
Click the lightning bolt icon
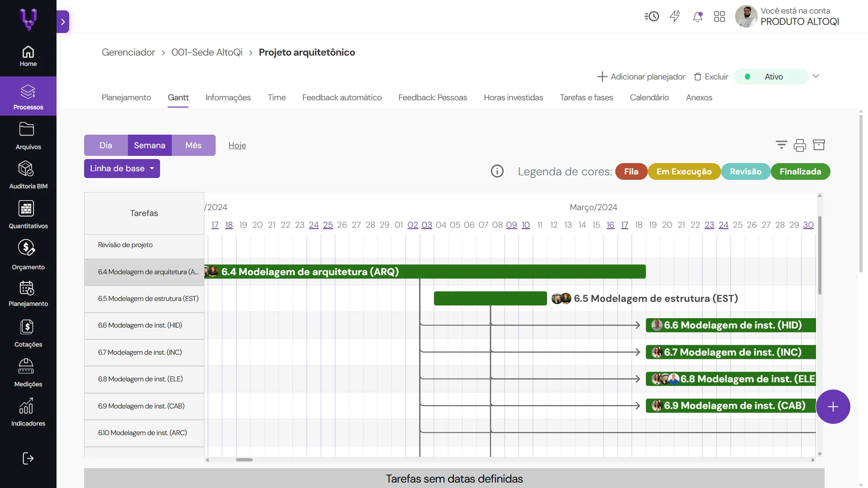pos(675,17)
